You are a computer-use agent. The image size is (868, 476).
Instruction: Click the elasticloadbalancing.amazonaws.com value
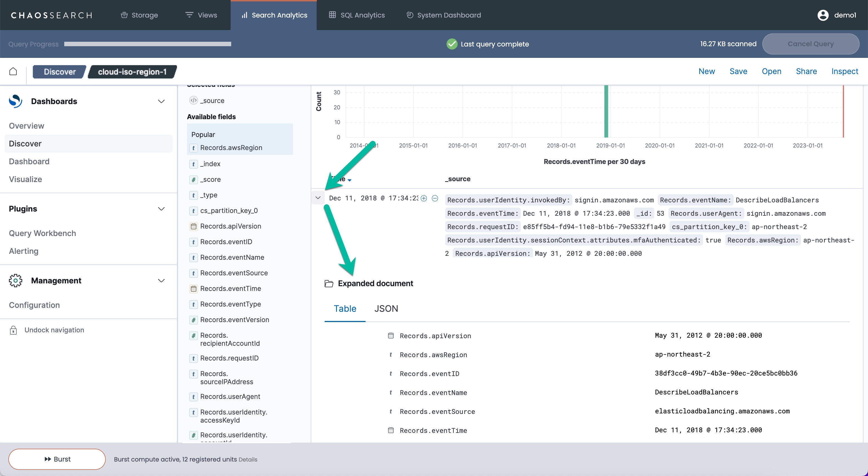pyautogui.click(x=722, y=411)
